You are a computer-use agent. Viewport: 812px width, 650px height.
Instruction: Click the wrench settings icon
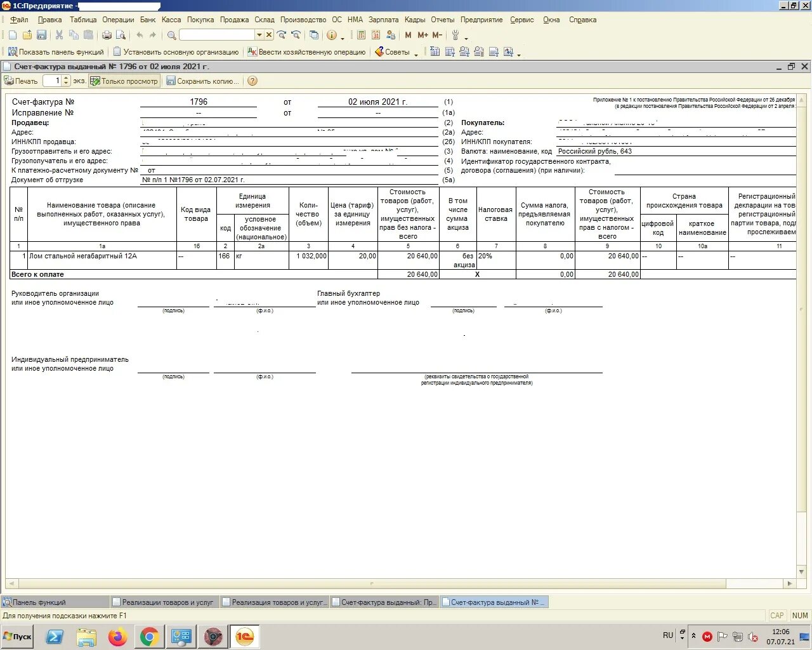pyautogui.click(x=455, y=36)
